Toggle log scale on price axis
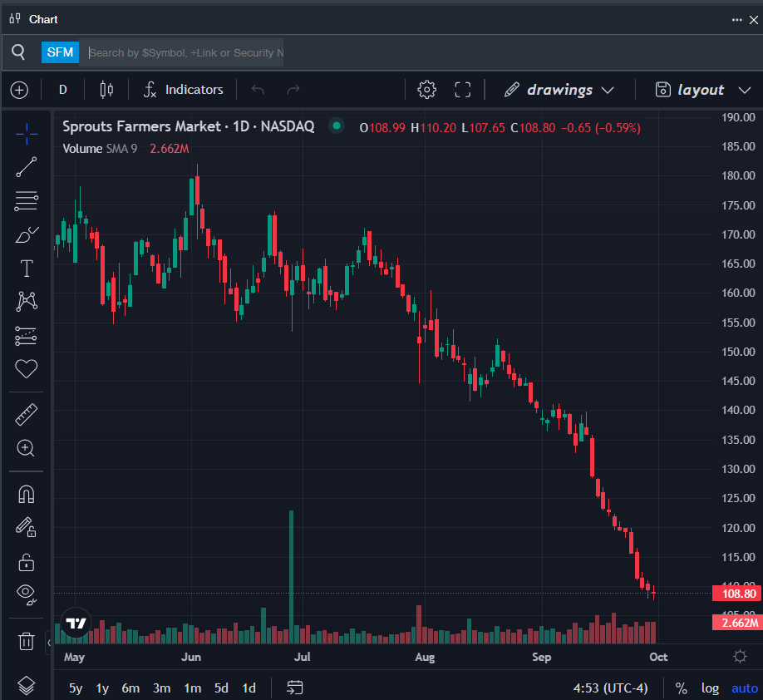Image resolution: width=763 pixels, height=700 pixels. (710, 688)
